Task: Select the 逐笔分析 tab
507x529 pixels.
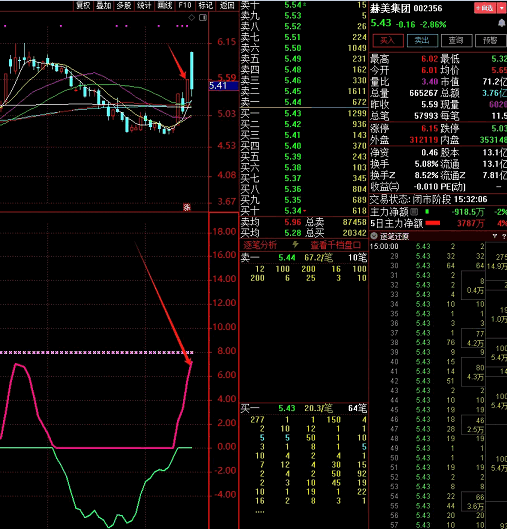Action: [260, 245]
